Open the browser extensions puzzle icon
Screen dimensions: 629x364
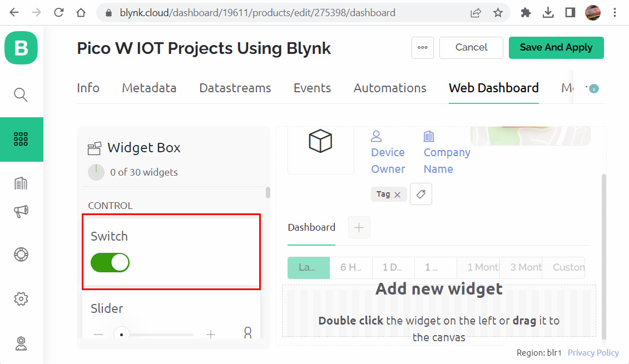tap(526, 13)
